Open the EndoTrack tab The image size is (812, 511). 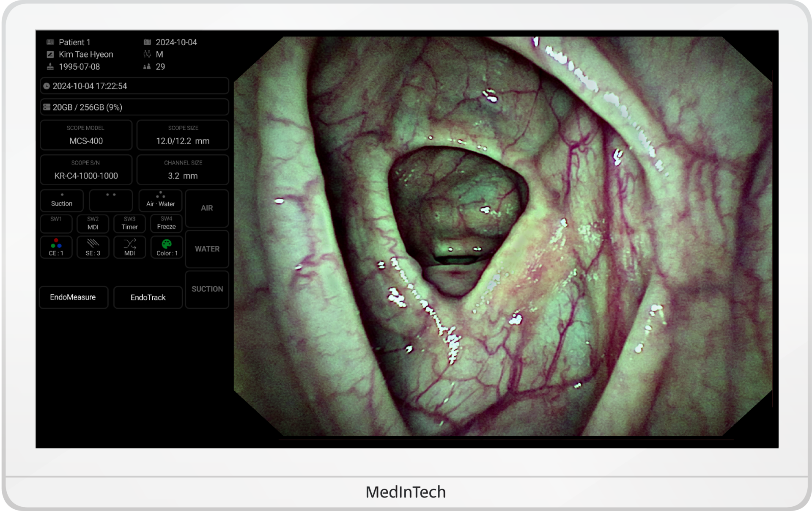148,297
